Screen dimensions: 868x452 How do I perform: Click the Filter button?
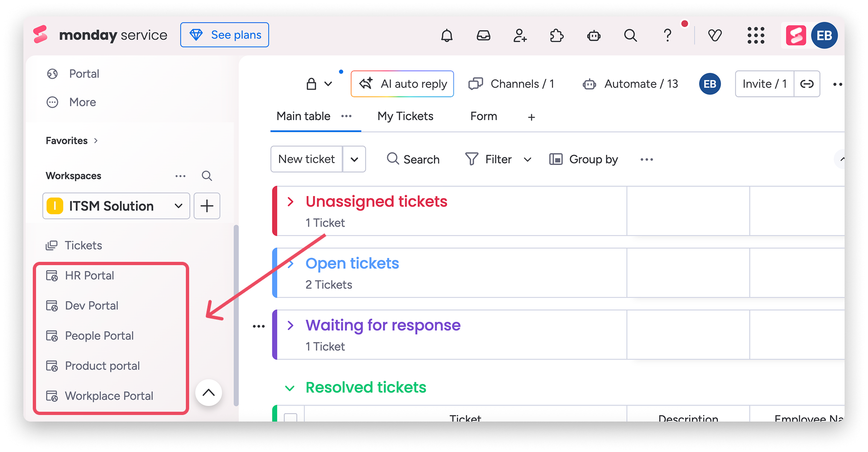[x=488, y=159]
